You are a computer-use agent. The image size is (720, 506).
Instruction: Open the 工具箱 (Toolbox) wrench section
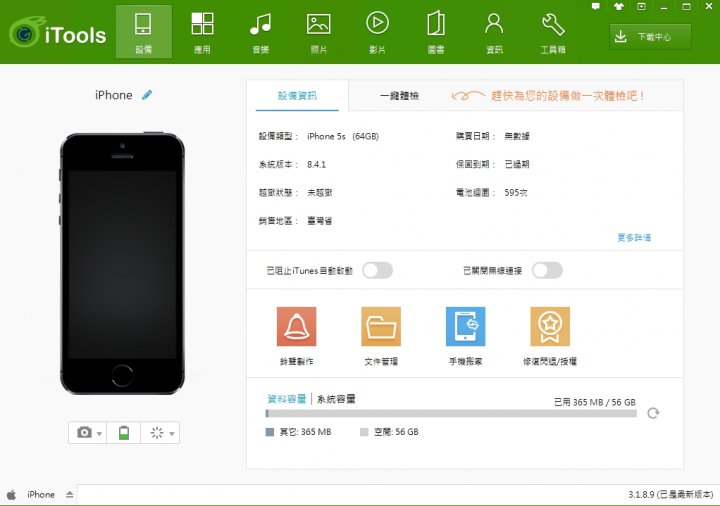553,32
